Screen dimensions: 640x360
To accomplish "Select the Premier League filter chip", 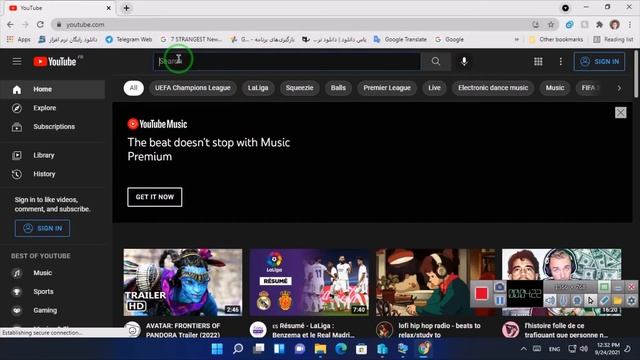I will tap(387, 88).
